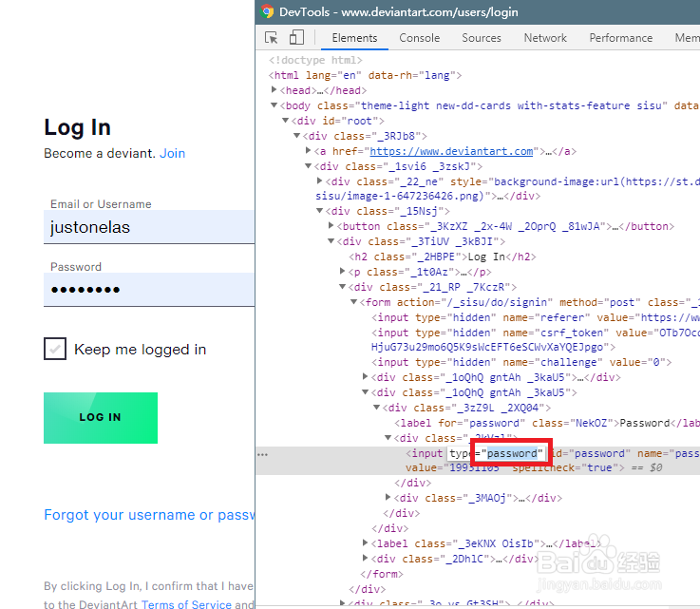This screenshot has height=609, width=700.
Task: Select the h2 Log In element line
Action: coord(442,257)
